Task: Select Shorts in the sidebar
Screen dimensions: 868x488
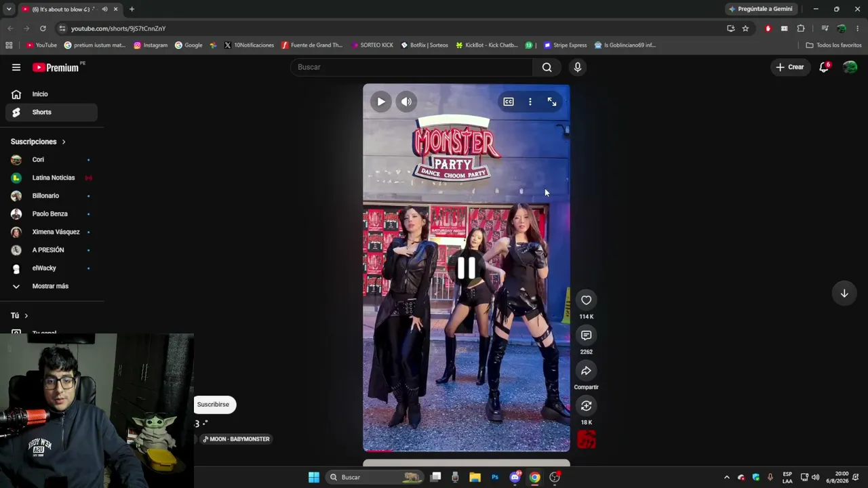Action: point(52,113)
